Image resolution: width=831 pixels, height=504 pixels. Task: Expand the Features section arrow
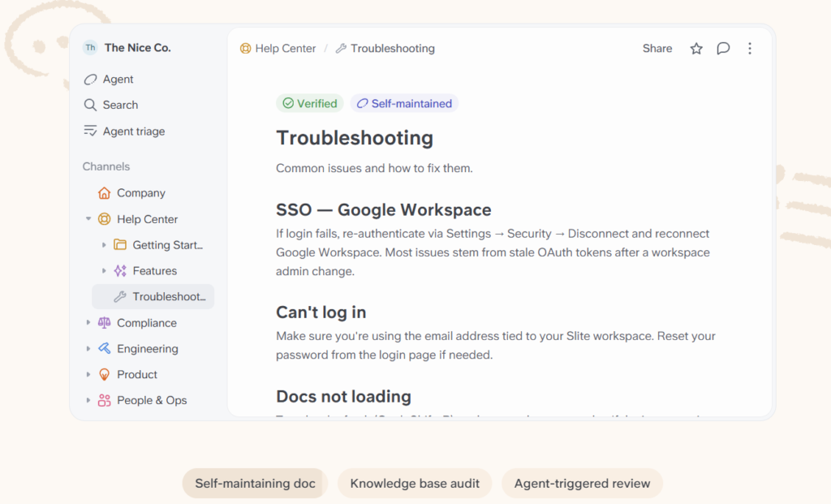click(x=104, y=271)
